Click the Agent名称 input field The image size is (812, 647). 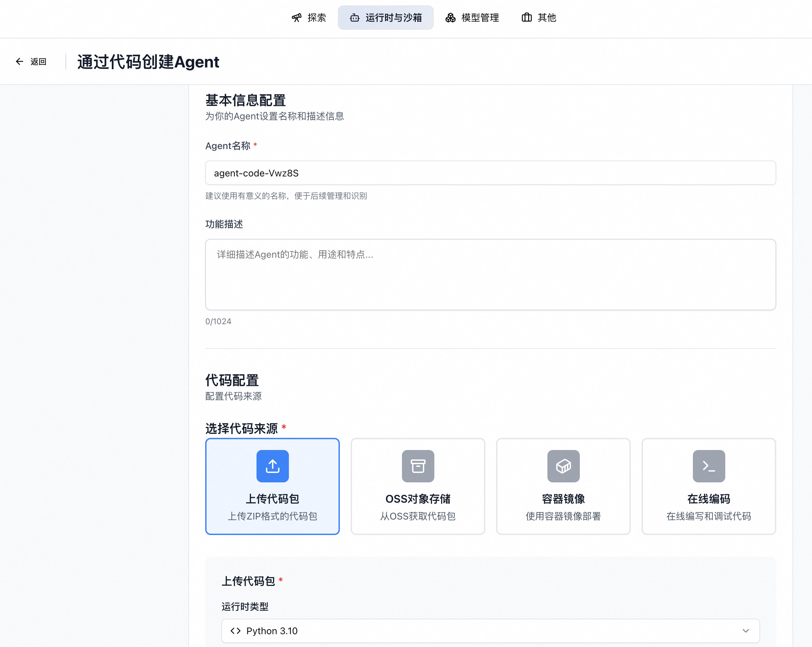(x=490, y=173)
